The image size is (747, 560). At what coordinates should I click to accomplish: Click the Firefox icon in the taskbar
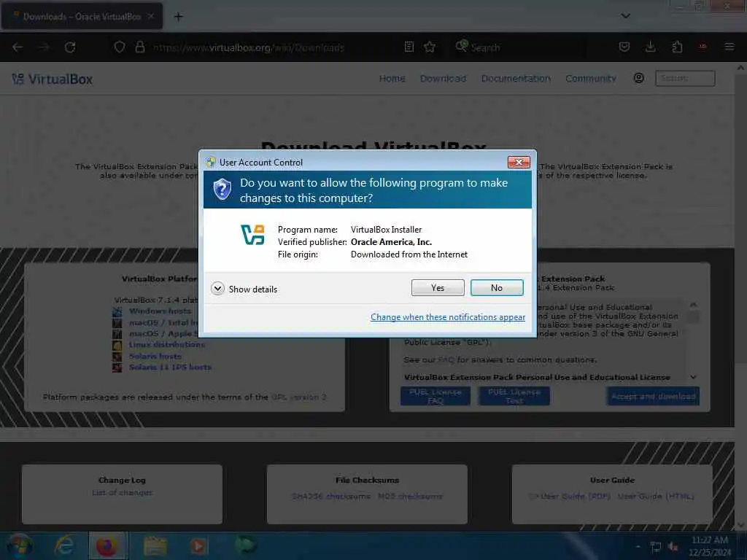click(107, 545)
